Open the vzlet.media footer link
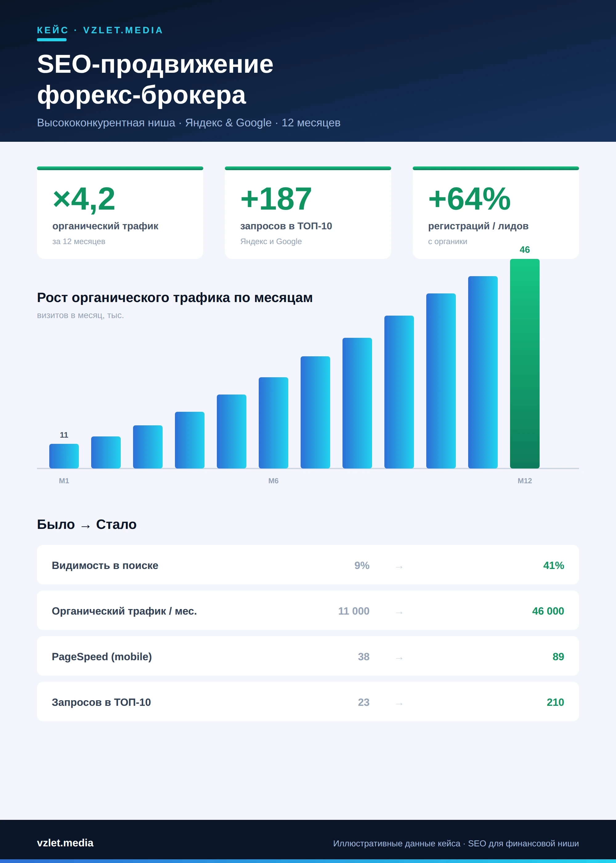This screenshot has height=863, width=616. [x=65, y=843]
